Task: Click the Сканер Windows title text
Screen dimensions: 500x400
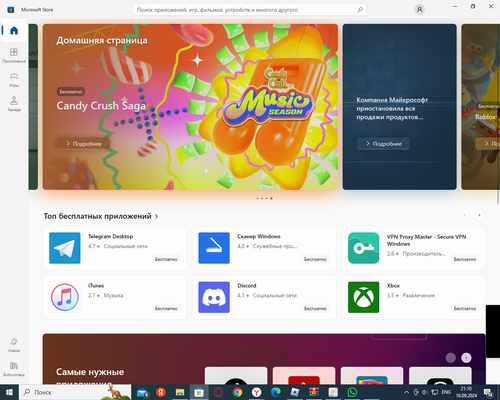Action: pos(259,236)
